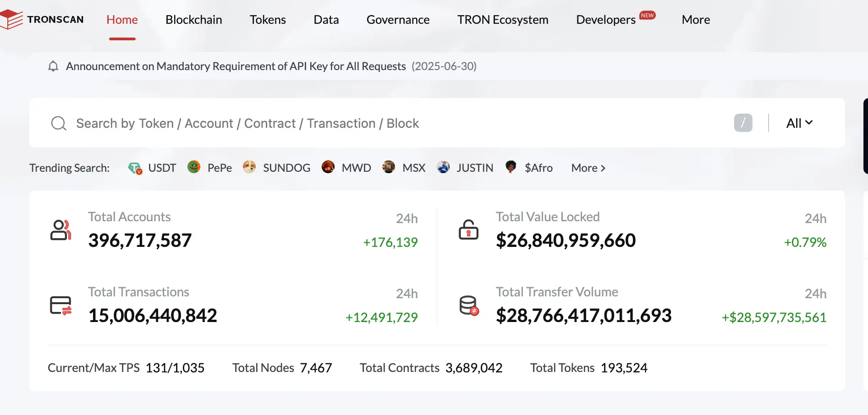Click the +0.79% TVL change
868x415 pixels.
tap(805, 242)
